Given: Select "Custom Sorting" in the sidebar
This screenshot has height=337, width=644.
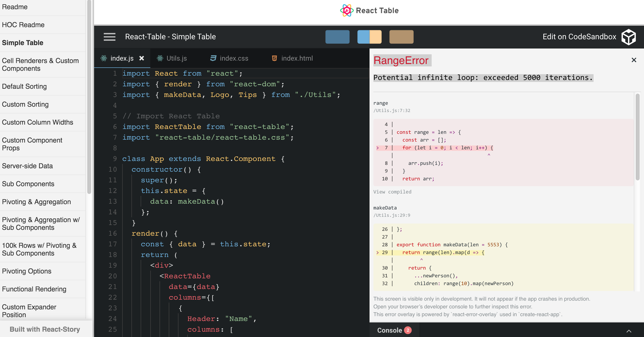Looking at the screenshot, I should 25,104.
